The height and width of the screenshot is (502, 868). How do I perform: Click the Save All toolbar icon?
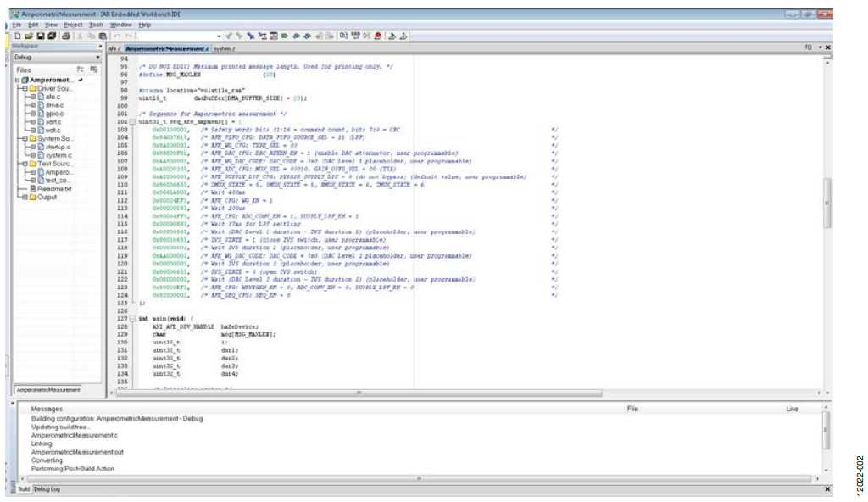click(52, 36)
